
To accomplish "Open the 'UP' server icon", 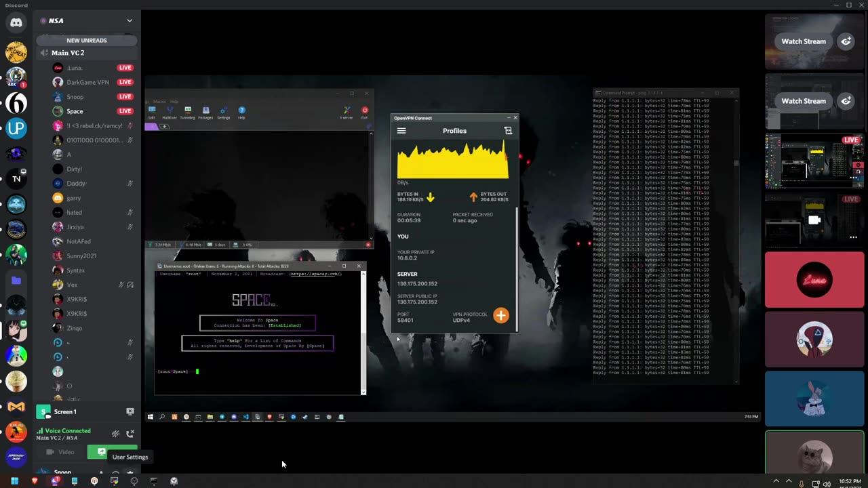I will point(16,128).
